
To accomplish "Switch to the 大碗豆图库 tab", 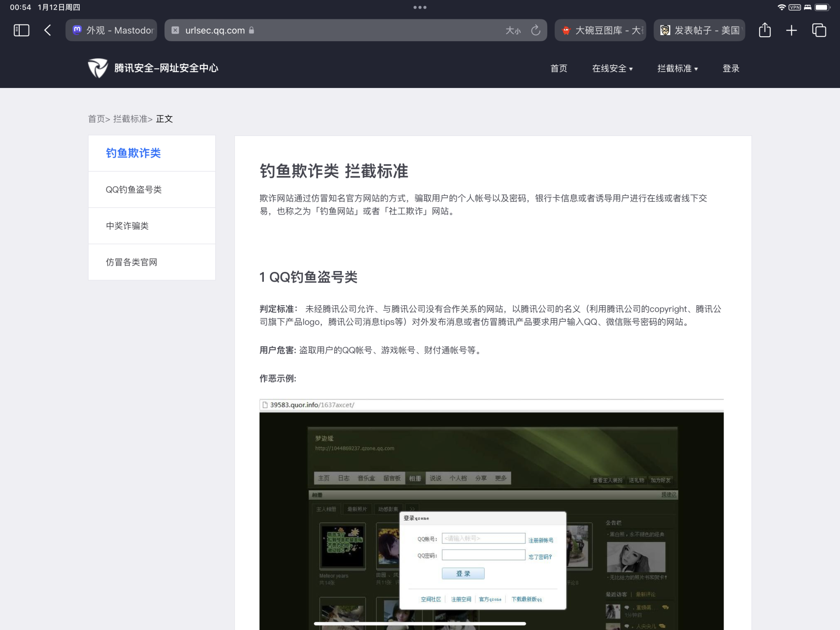I will pyautogui.click(x=600, y=30).
